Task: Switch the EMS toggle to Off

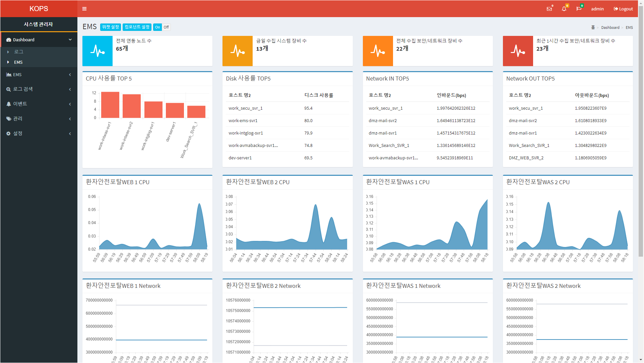Action: 166,27
